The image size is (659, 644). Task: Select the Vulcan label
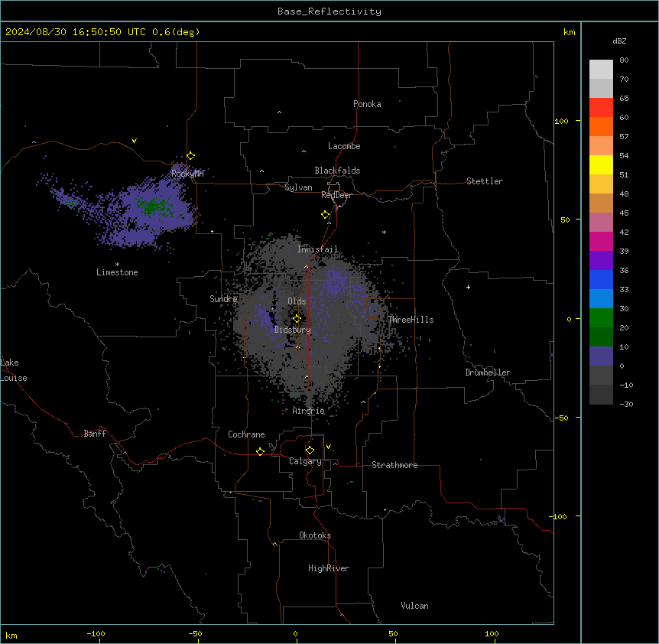[415, 606]
